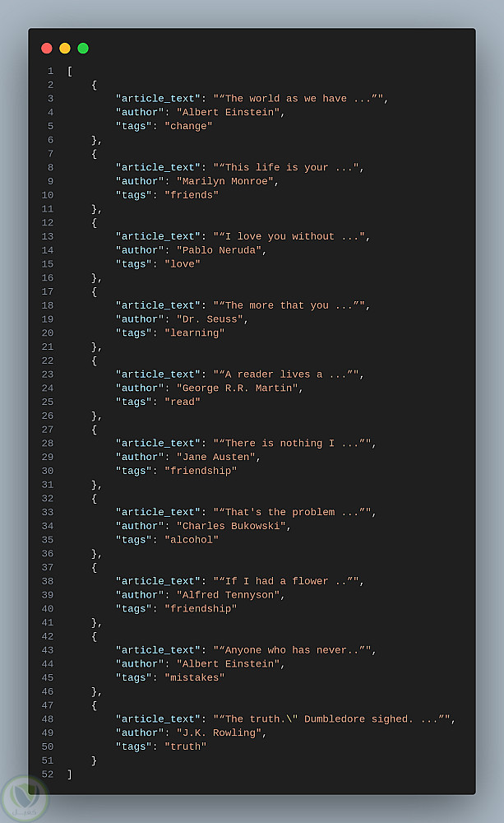
Task: Click the "Jane Austen" author string
Action: click(216, 458)
